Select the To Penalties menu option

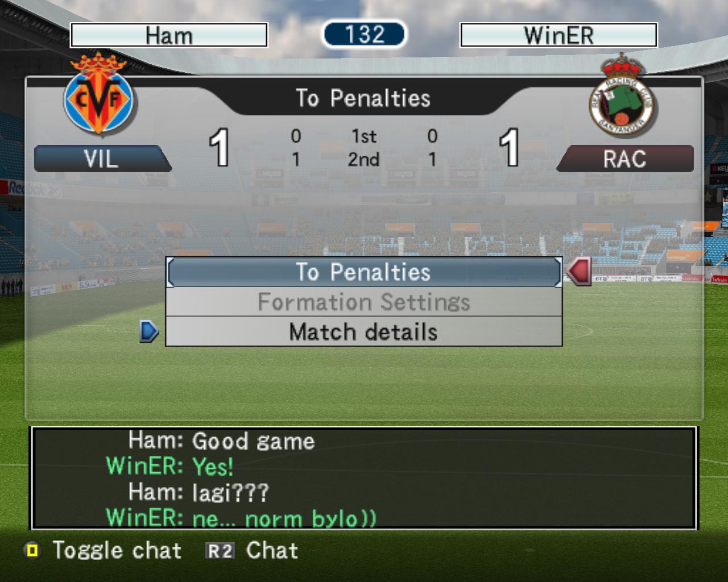click(x=364, y=272)
